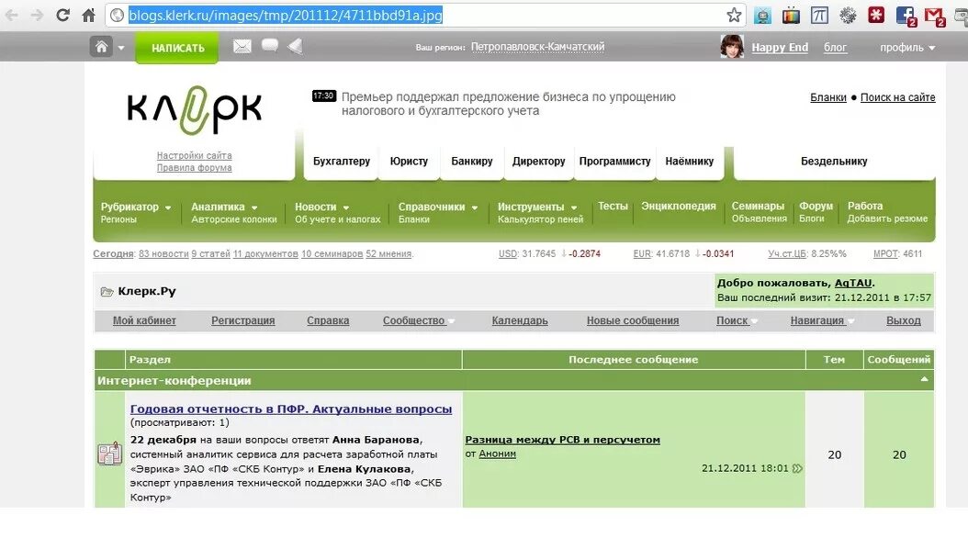968x560 pixels.
Task: Click the conference section icon in the forum row
Action: 110,454
